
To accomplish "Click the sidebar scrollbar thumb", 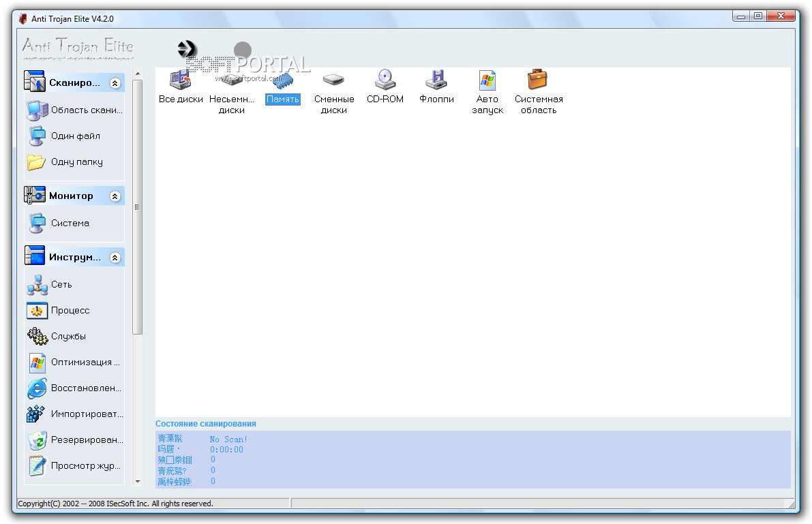I will point(138,207).
